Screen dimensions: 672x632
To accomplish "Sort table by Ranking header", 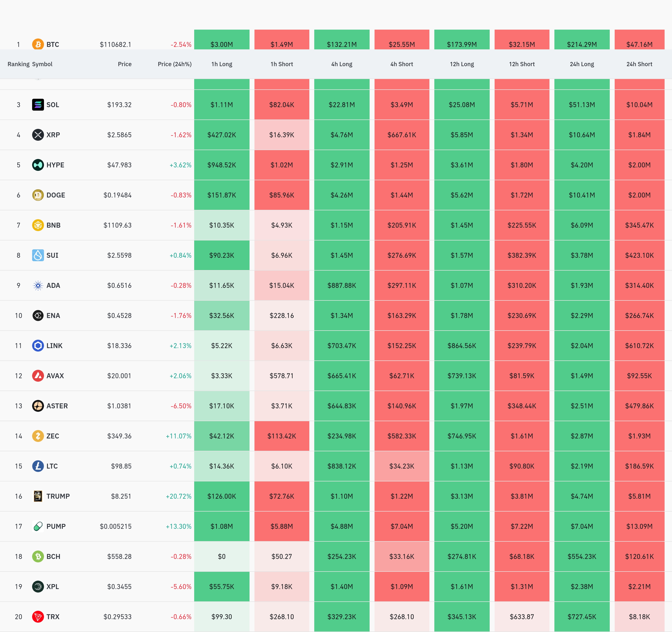I will point(18,64).
